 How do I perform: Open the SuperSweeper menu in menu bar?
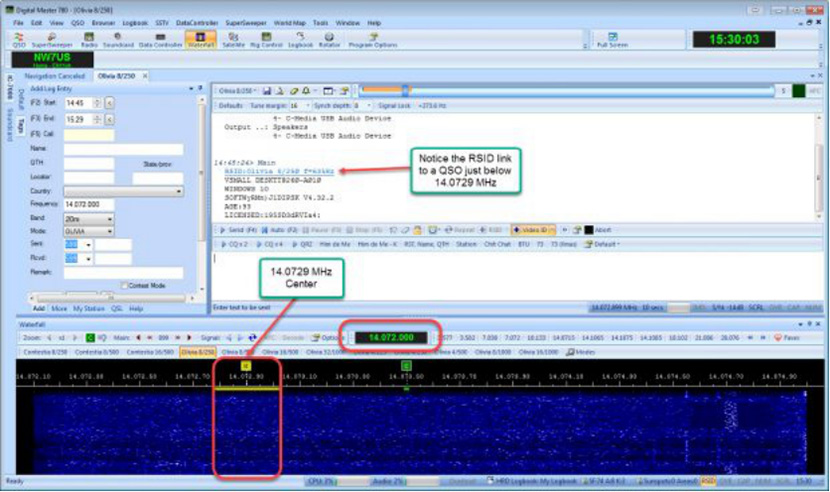pyautogui.click(x=246, y=22)
